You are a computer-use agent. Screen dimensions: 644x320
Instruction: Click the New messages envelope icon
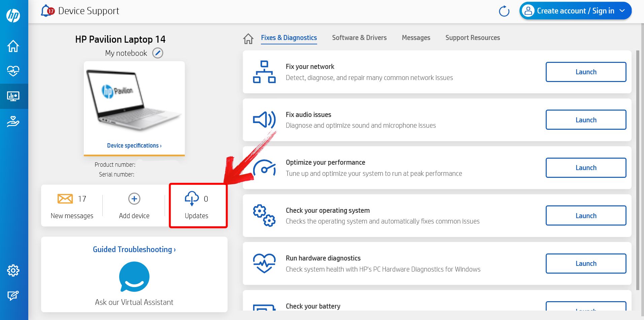[x=65, y=199]
